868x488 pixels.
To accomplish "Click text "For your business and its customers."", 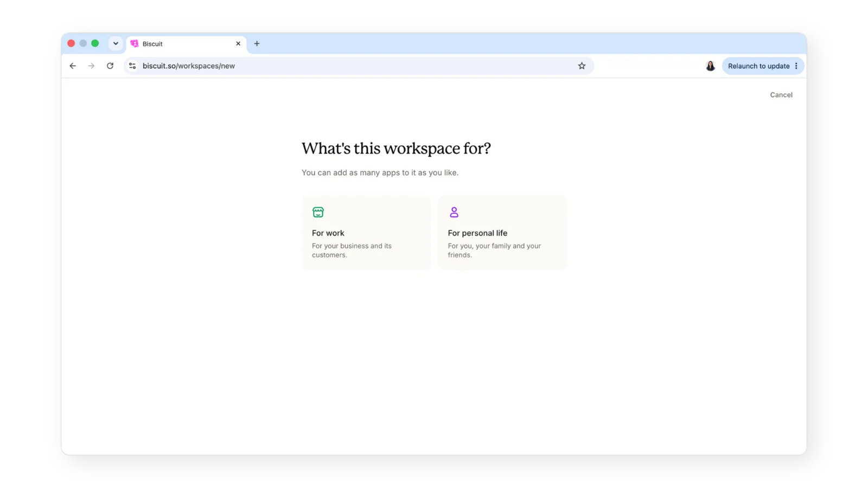I will 352,251.
